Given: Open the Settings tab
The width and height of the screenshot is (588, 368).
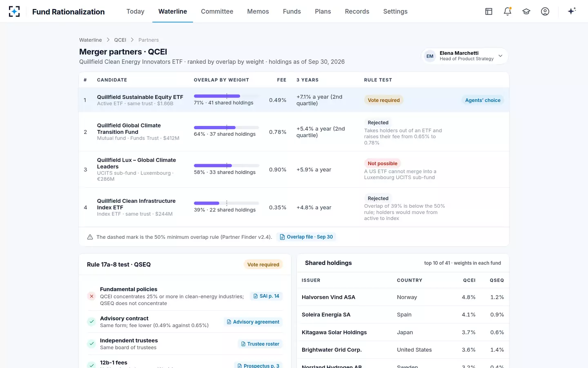Looking at the screenshot, I should coord(395,11).
